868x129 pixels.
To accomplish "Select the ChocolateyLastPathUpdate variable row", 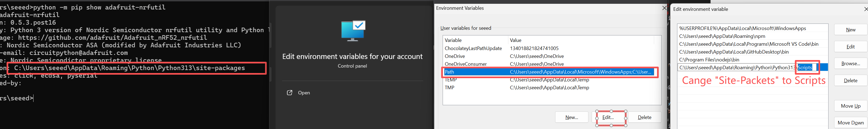I will [x=549, y=48].
